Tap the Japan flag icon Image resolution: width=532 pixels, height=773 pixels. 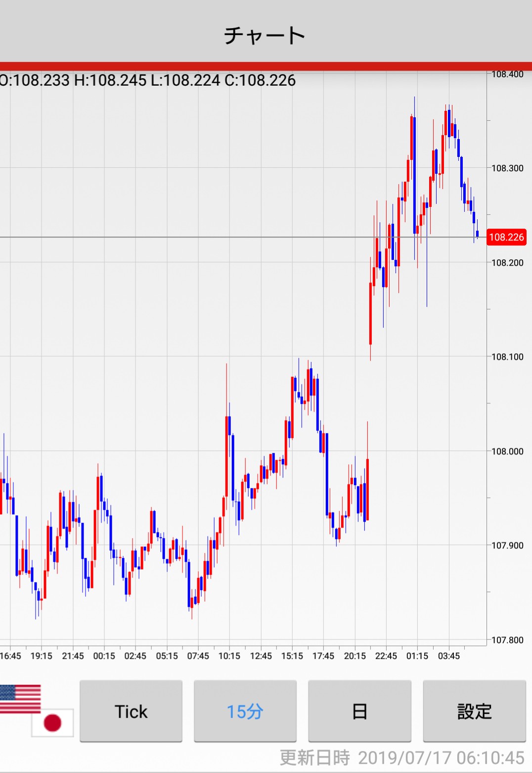coord(52,723)
